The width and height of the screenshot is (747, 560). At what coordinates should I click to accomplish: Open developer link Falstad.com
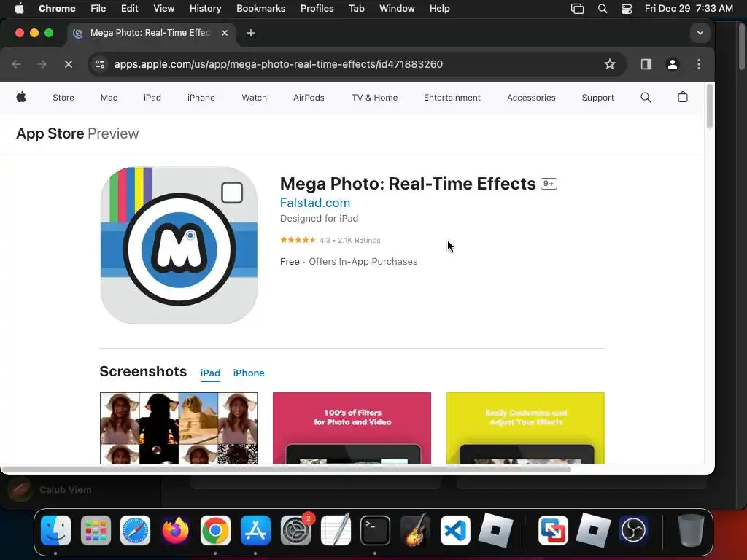315,203
